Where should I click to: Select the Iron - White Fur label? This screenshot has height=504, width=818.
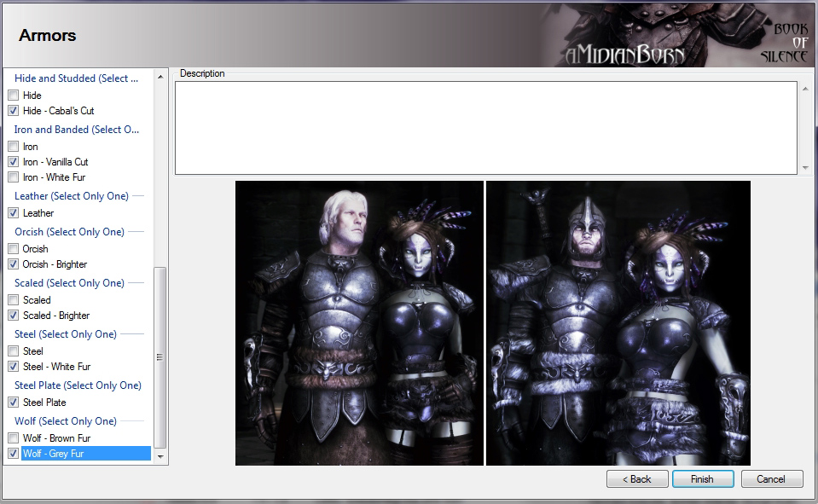pyautogui.click(x=55, y=177)
